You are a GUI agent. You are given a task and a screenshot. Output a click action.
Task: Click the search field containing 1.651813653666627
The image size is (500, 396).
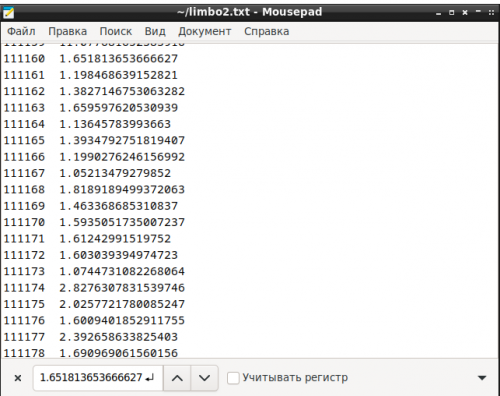[98, 378]
